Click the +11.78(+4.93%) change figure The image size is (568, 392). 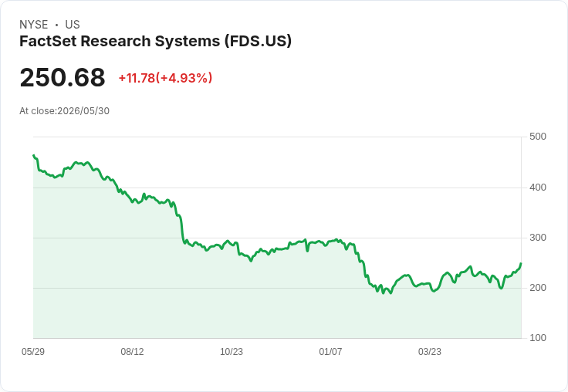point(166,78)
